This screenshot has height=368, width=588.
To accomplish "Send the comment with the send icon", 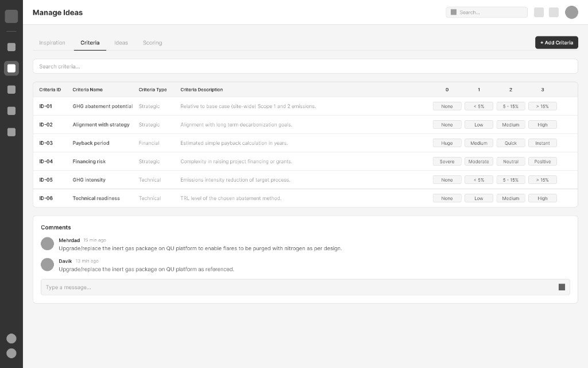I will click(562, 287).
